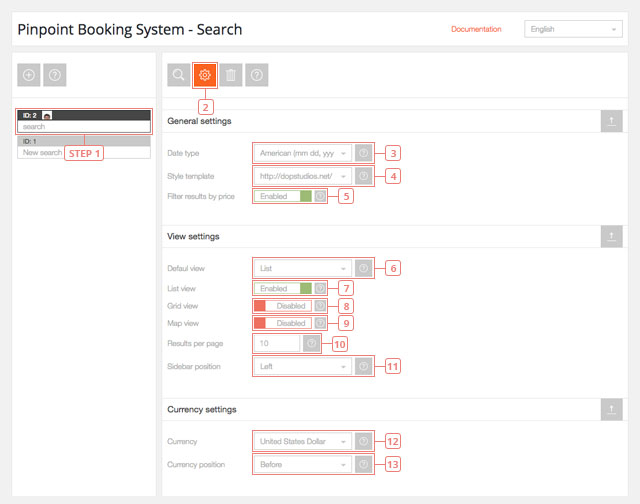Click the magnifier search icon in toolbar
The height and width of the screenshot is (504, 640).
[180, 75]
